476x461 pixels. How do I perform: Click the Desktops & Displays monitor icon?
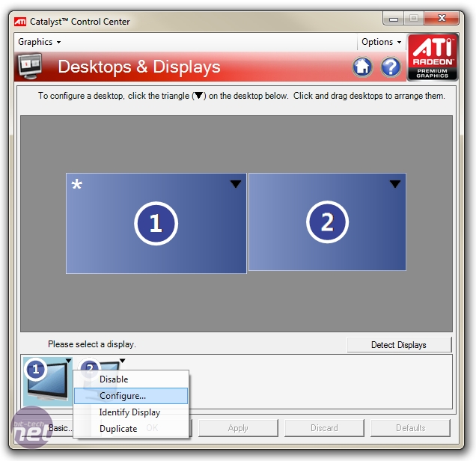click(x=30, y=66)
